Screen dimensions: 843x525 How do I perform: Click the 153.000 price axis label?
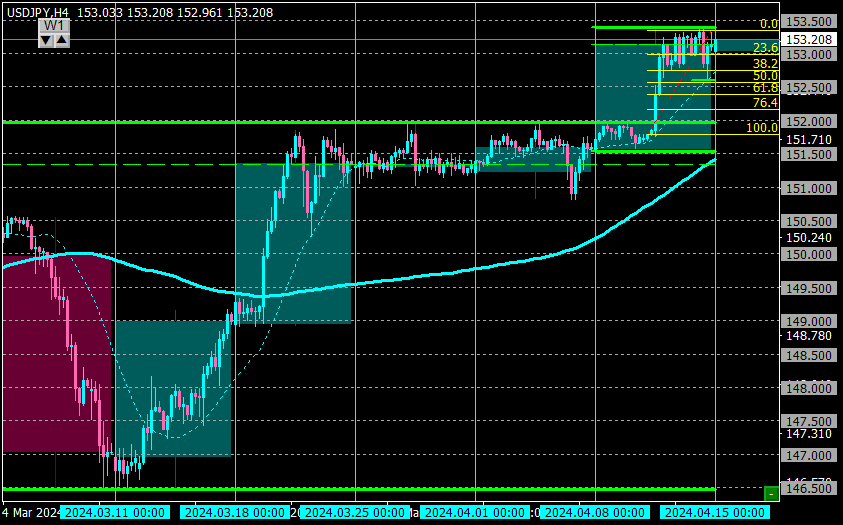pyautogui.click(x=809, y=55)
